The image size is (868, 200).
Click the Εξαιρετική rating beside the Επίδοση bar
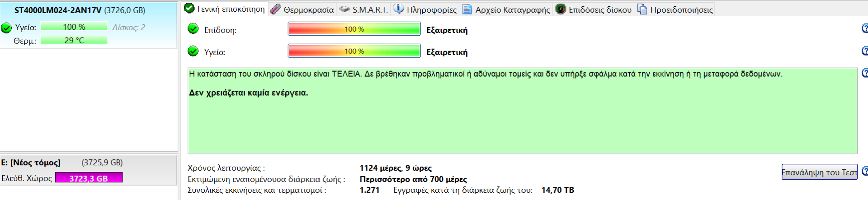pyautogui.click(x=447, y=30)
